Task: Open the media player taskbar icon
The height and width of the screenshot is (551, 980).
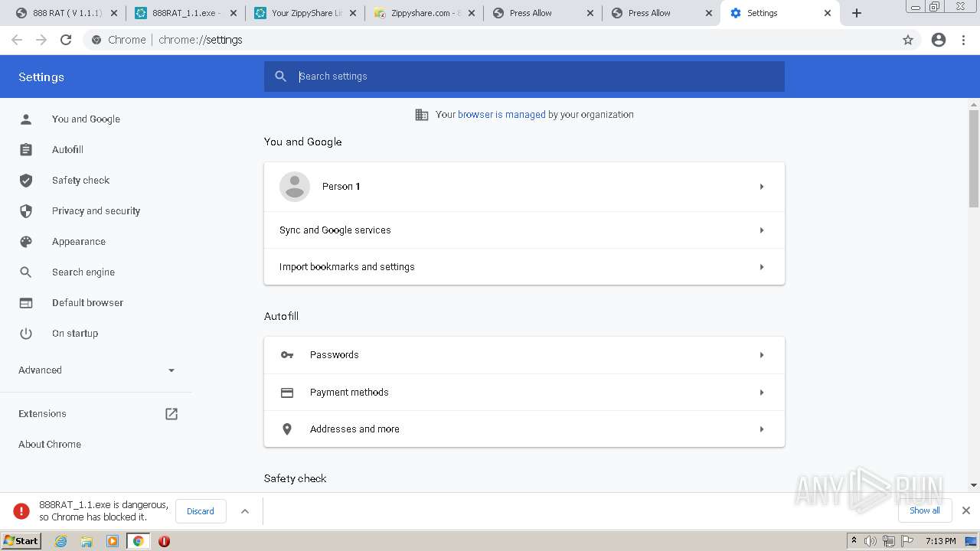Action: (113, 541)
